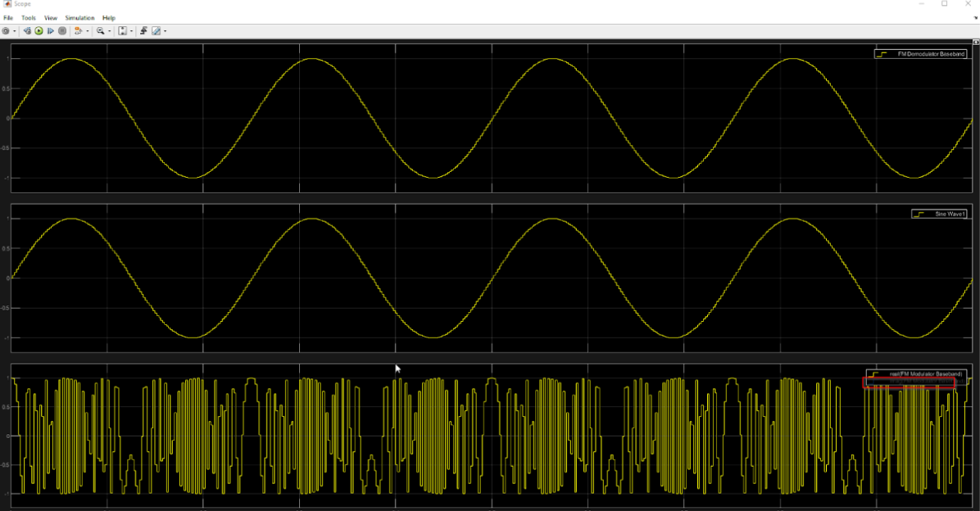Expand the measurements dropdown arrow
The image size is (980, 511).
pyautogui.click(x=165, y=31)
